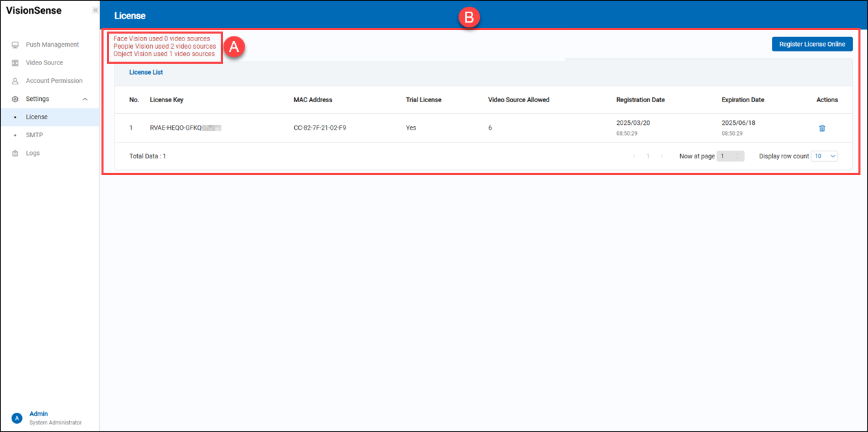Image resolution: width=868 pixels, height=432 pixels.
Task: Click the Settings gear icon
Action: click(15, 99)
